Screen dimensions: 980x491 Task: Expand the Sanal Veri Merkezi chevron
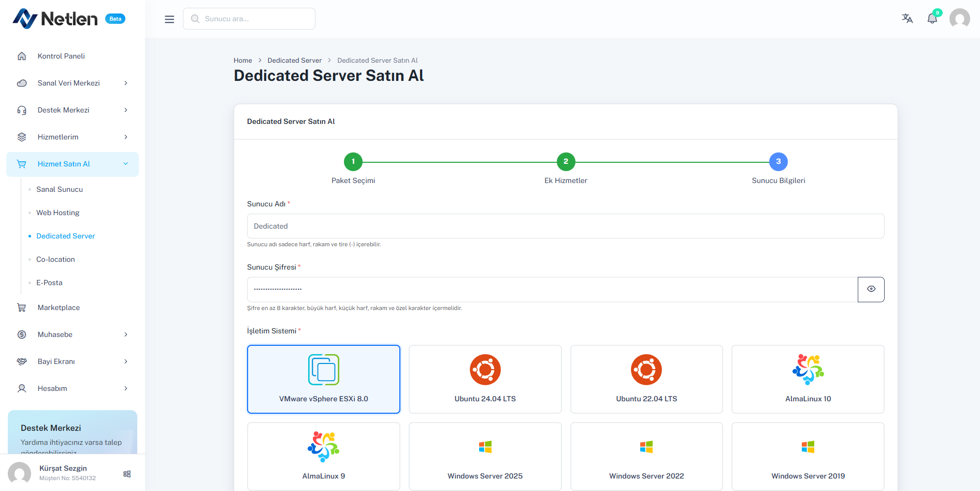[126, 83]
